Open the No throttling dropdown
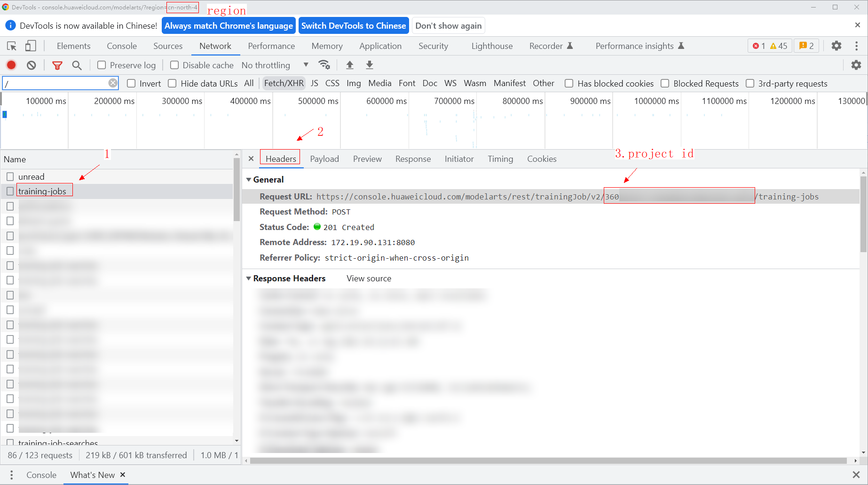The height and width of the screenshot is (485, 868). (275, 65)
